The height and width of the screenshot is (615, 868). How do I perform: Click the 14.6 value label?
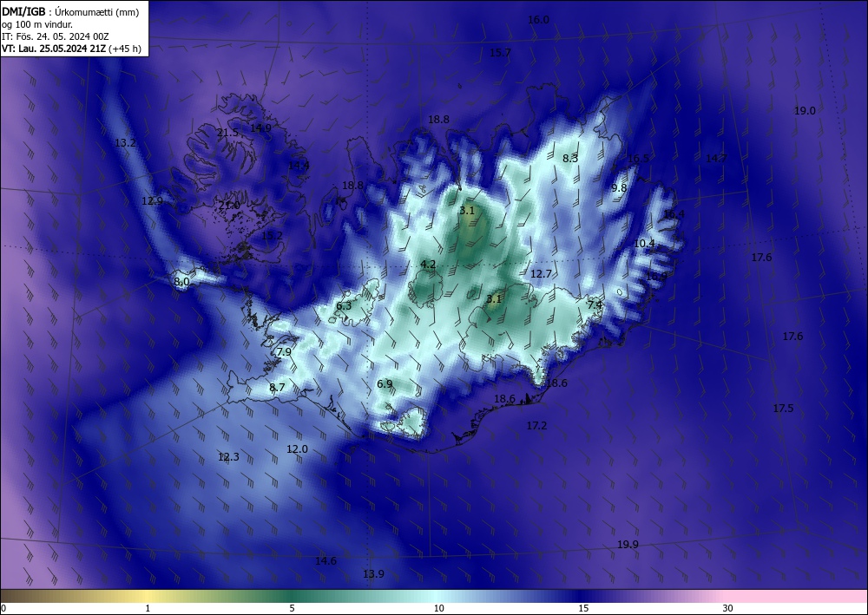(325, 561)
